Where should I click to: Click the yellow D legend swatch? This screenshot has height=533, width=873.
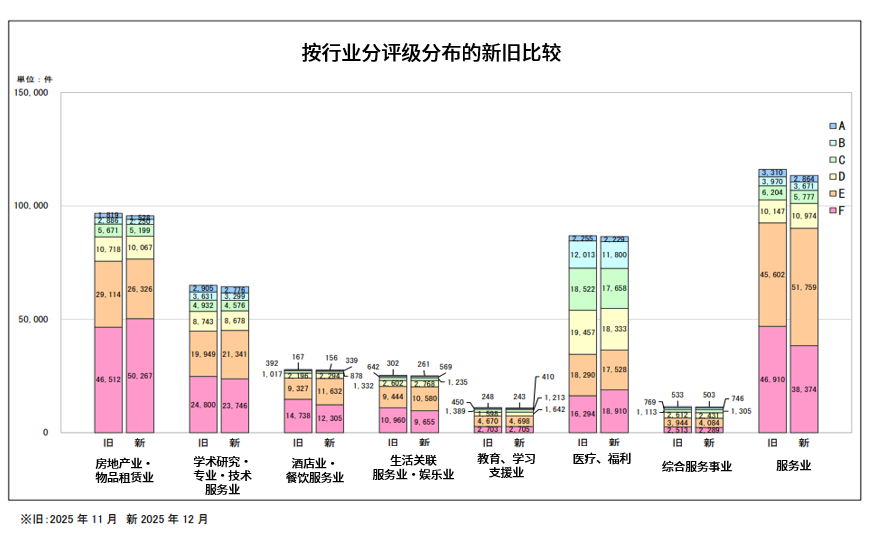833,177
